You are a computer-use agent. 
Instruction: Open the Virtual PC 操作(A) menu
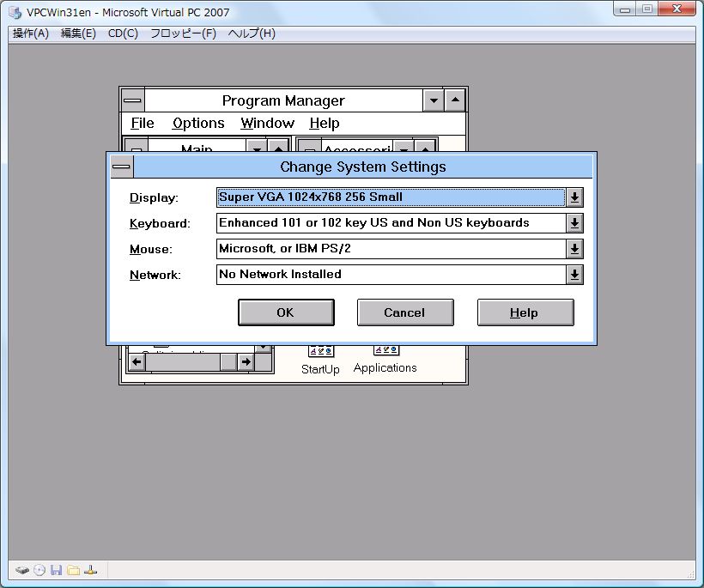coord(31,33)
